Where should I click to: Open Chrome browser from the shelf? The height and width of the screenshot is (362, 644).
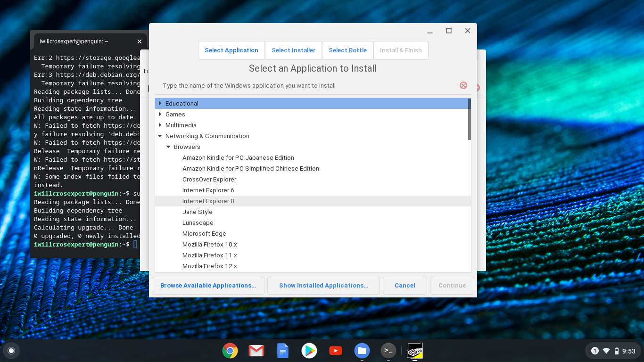[230, 351]
